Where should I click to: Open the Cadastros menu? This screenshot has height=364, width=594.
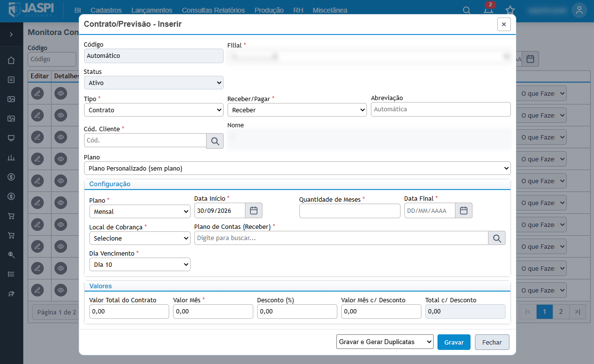(106, 10)
